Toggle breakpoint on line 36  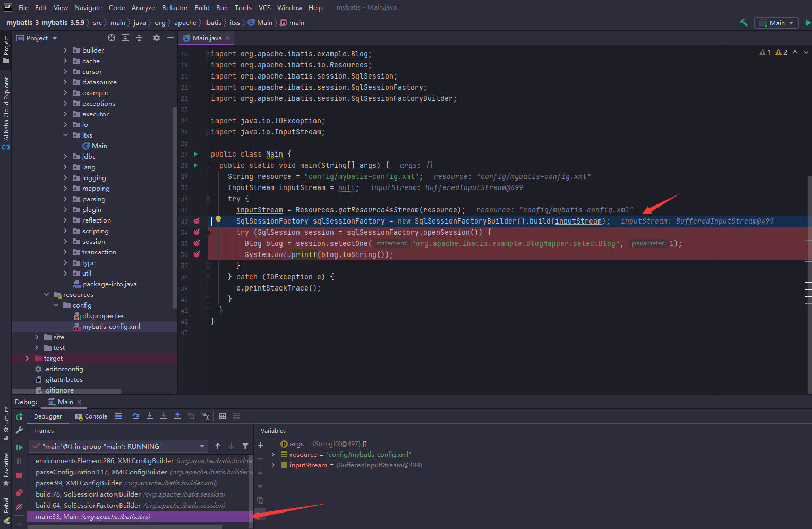click(197, 254)
